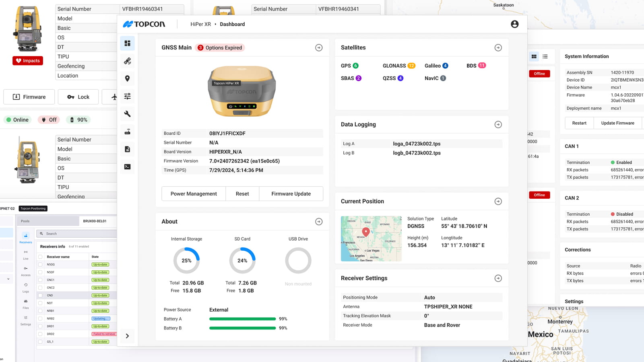Select the location pin sidebar icon
The height and width of the screenshot is (362, 644).
click(x=127, y=78)
